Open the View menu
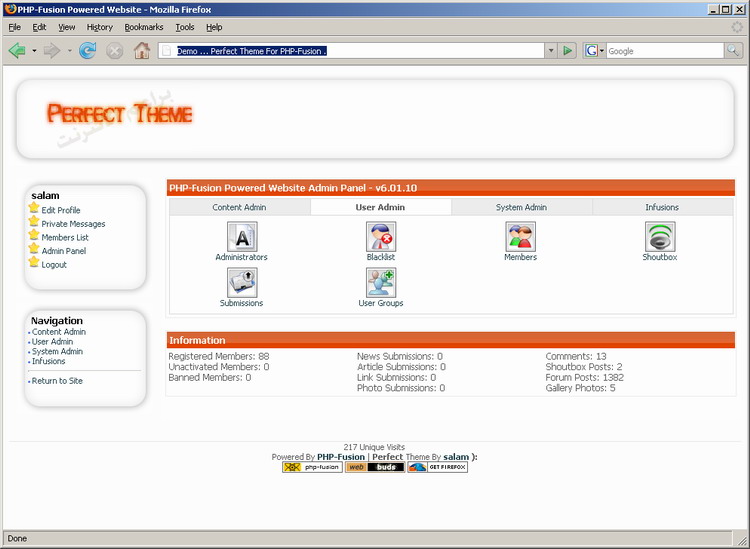 pyautogui.click(x=66, y=27)
